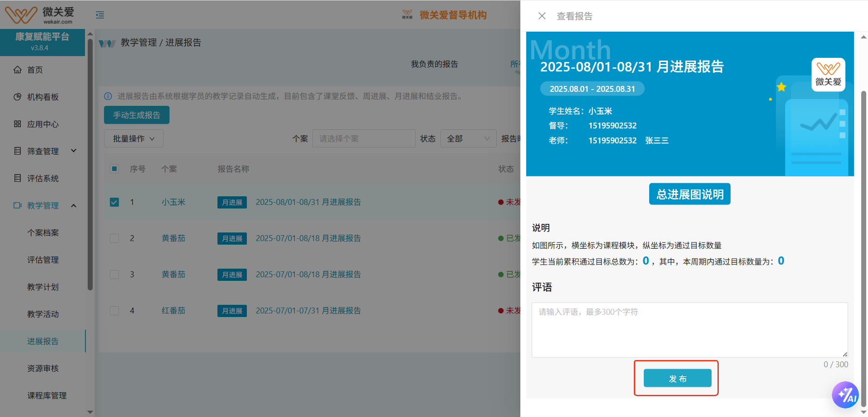Uncheck the checkbox for row 小玉米
The image size is (868, 417).
pyautogui.click(x=114, y=202)
